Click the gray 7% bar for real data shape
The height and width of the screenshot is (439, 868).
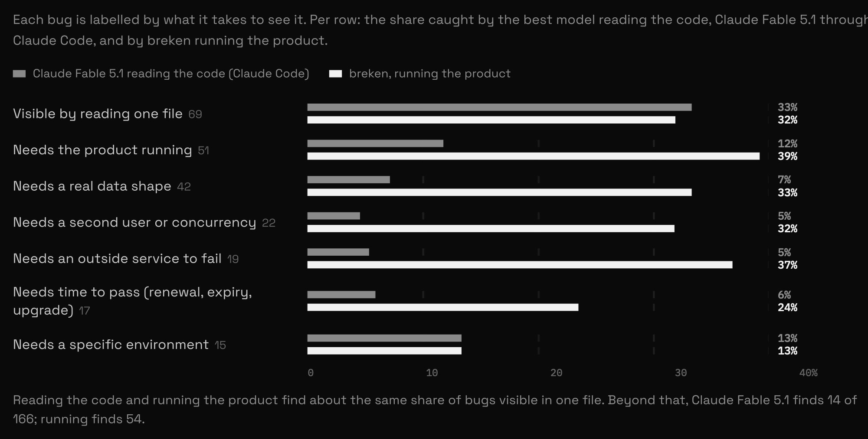[348, 180]
